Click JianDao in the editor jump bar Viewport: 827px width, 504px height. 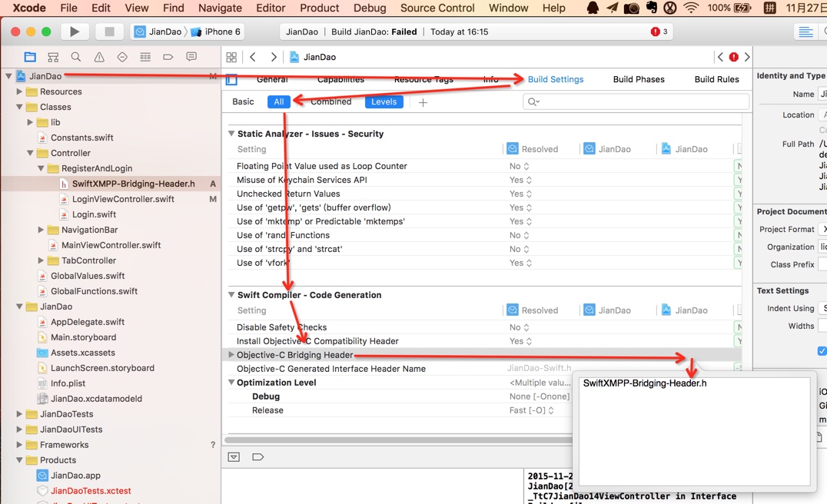tap(313, 57)
